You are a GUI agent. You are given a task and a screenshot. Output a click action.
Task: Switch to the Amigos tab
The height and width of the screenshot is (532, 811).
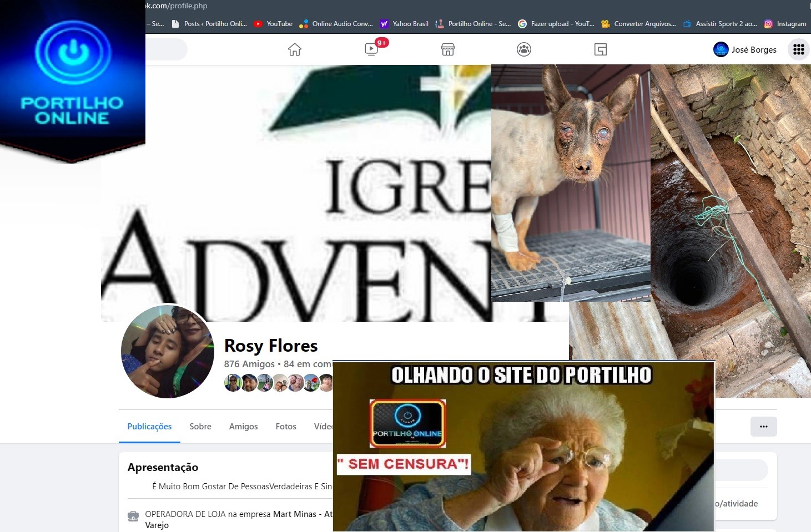243,427
